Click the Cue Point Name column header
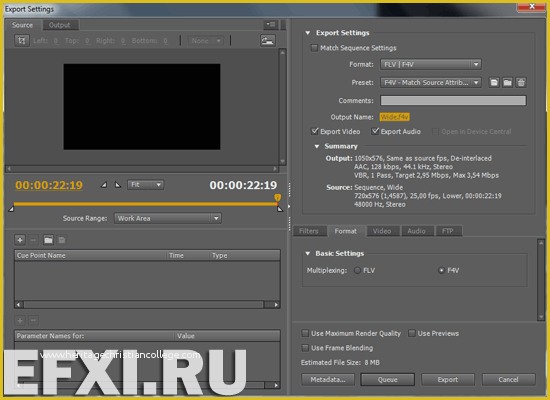 pos(90,255)
